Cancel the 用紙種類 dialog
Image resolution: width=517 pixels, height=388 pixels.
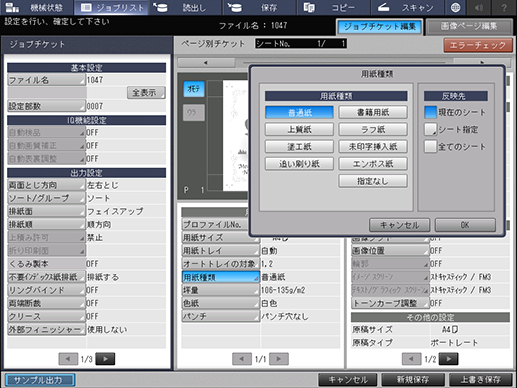[400, 225]
